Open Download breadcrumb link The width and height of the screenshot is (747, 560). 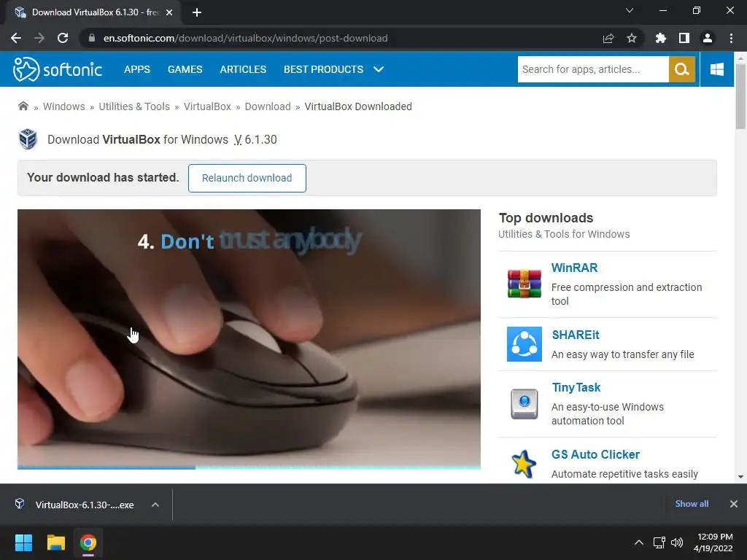click(268, 106)
